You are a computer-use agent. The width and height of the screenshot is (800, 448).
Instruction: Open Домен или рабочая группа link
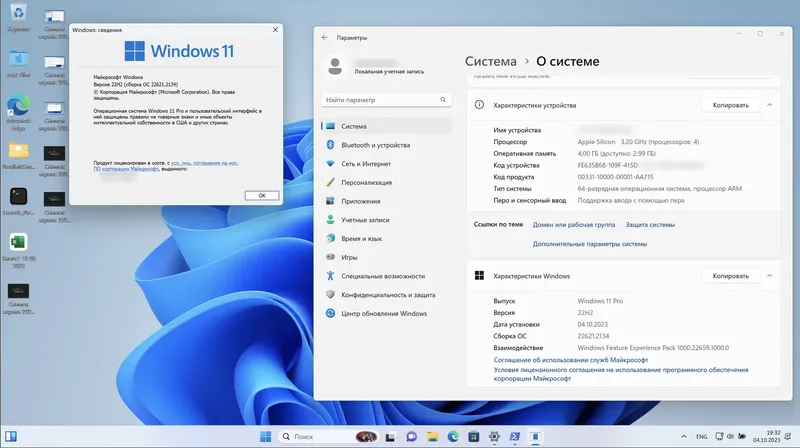(x=574, y=225)
